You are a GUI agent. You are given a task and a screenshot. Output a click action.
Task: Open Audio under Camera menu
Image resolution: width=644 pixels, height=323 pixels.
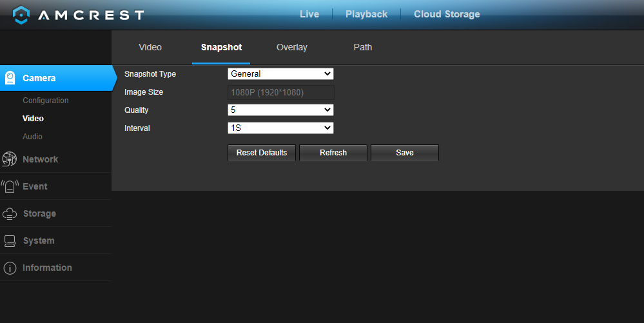tap(32, 137)
